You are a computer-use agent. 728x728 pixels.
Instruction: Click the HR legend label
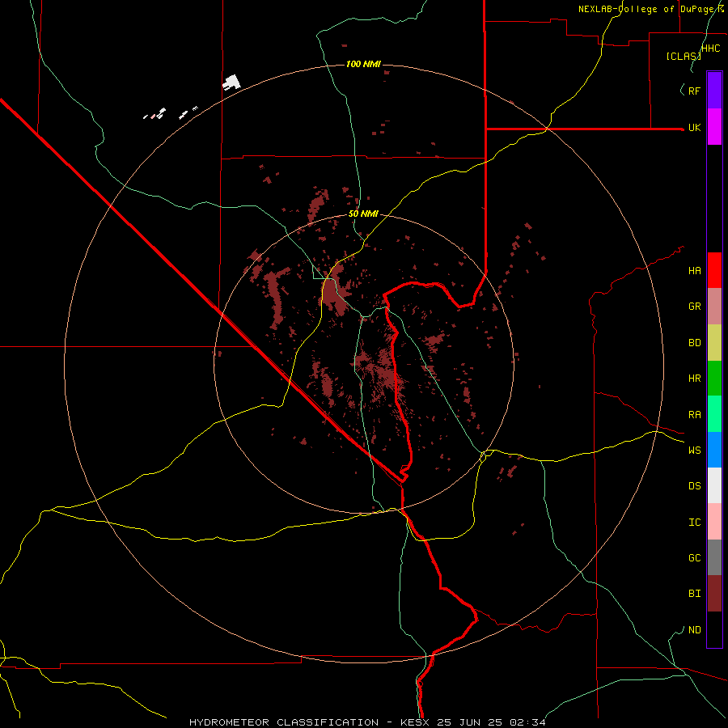[x=694, y=379]
